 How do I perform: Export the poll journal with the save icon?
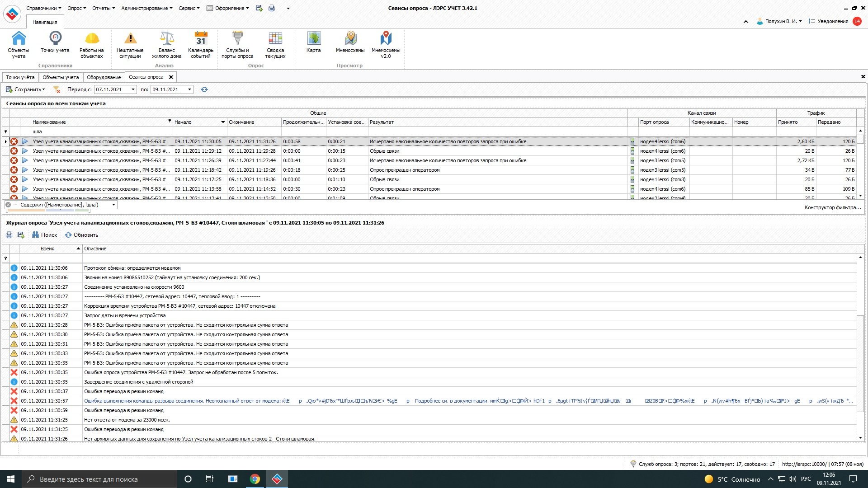[x=21, y=235]
